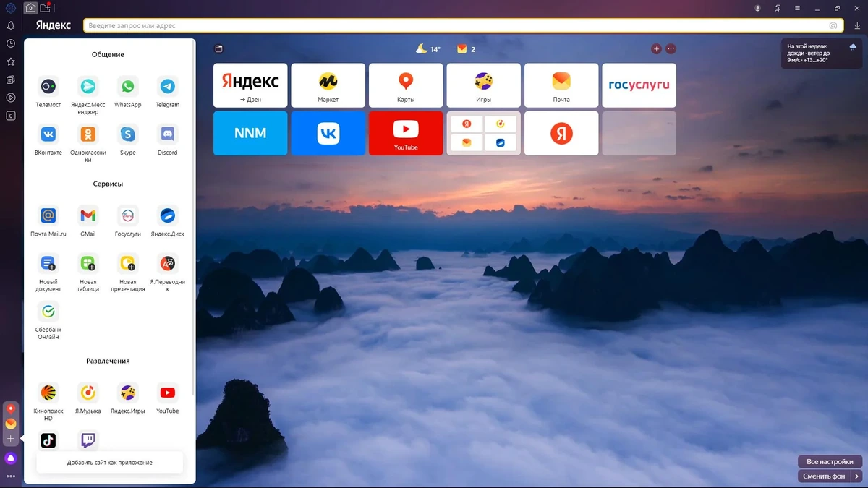The image size is (868, 488).
Task: Create Новая презентация from the panel
Action: 128,263
